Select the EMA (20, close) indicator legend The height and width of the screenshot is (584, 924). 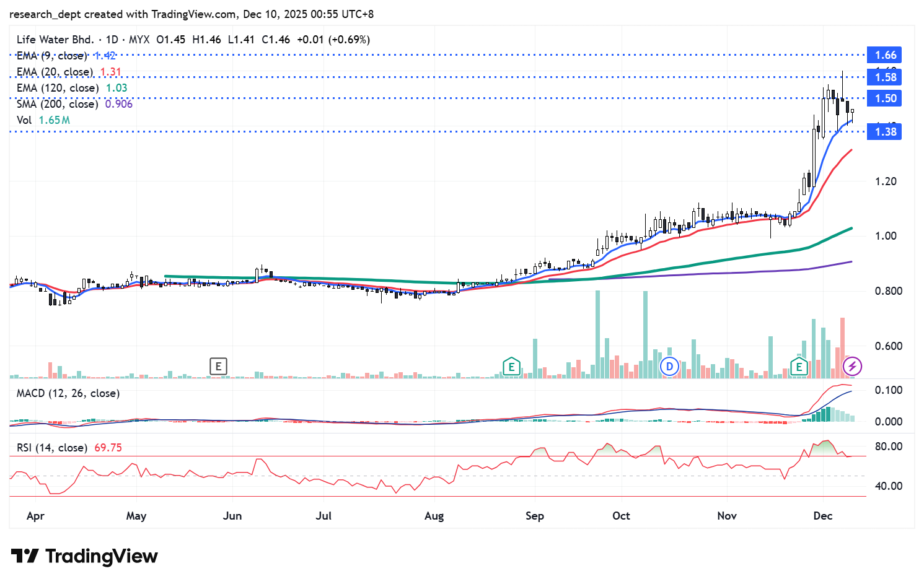pyautogui.click(x=55, y=72)
